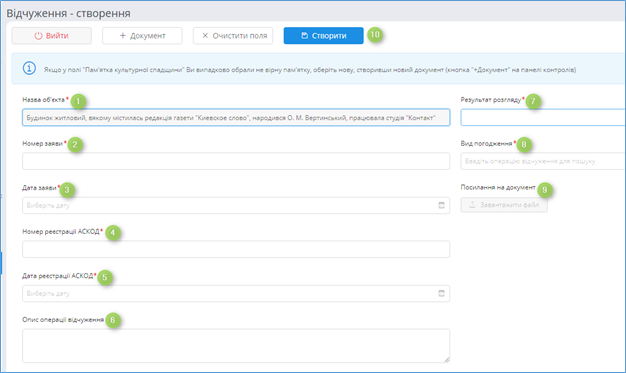Add a new document with +Документ
This screenshot has height=373, width=626.
[x=142, y=36]
